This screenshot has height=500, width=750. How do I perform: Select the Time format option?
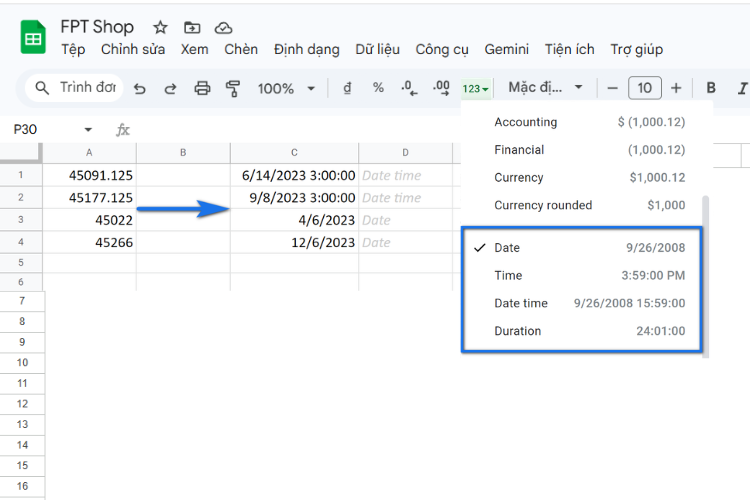click(x=582, y=276)
